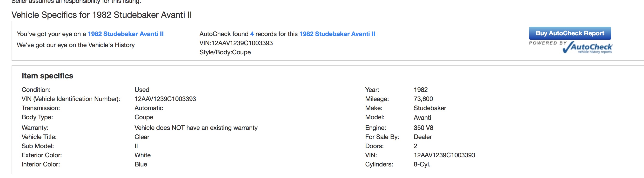The image size is (644, 178).
Task: Click the VIN line under AutoCheck records
Action: point(236,43)
